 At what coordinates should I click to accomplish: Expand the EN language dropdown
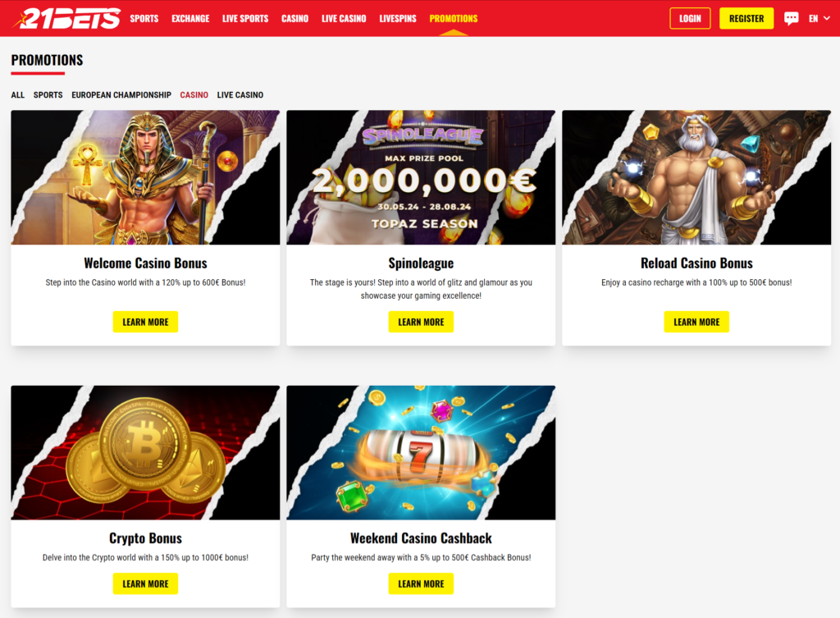click(819, 18)
